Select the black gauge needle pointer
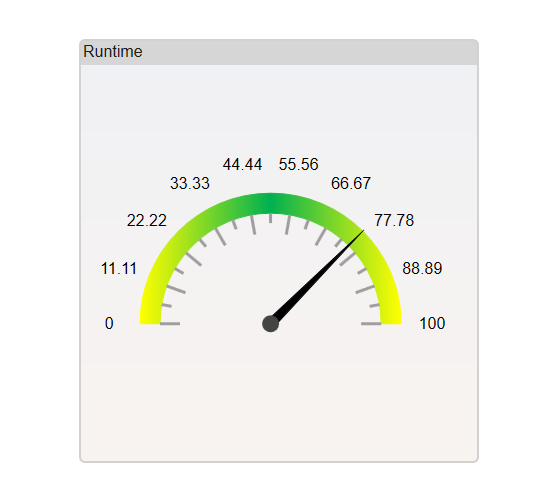 click(317, 277)
